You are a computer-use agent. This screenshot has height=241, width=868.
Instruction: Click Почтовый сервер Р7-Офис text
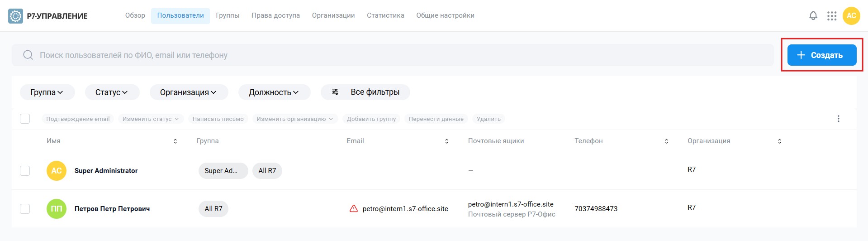click(512, 214)
